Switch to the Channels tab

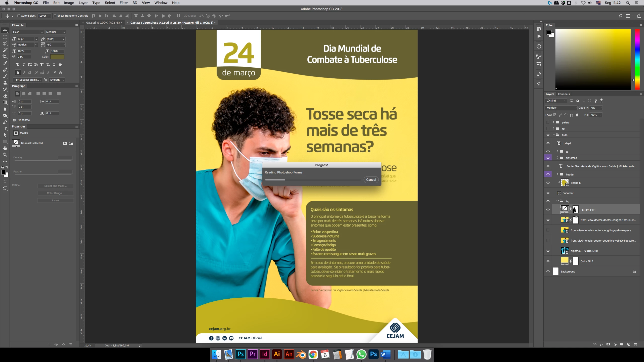coord(563,94)
